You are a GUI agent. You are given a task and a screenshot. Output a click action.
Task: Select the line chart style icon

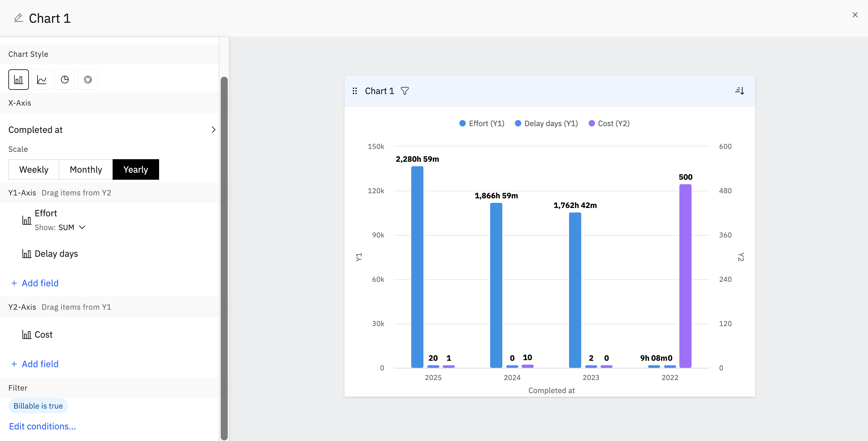[41, 80]
